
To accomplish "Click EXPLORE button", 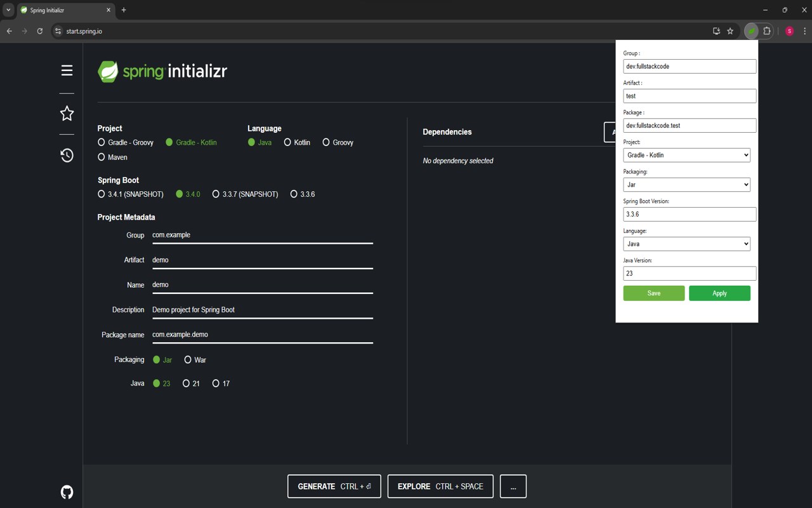I will (440, 486).
